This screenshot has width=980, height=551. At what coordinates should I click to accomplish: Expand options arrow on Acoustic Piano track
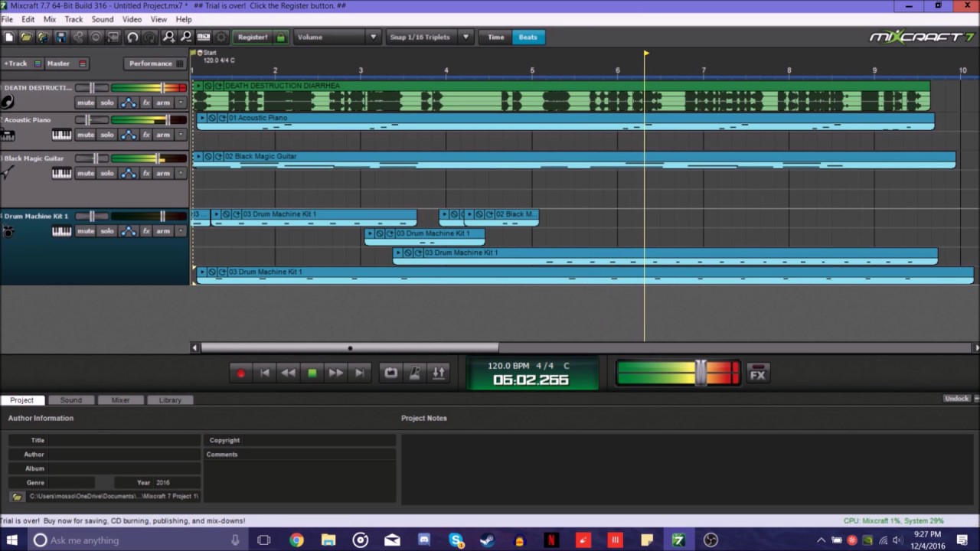click(x=181, y=135)
